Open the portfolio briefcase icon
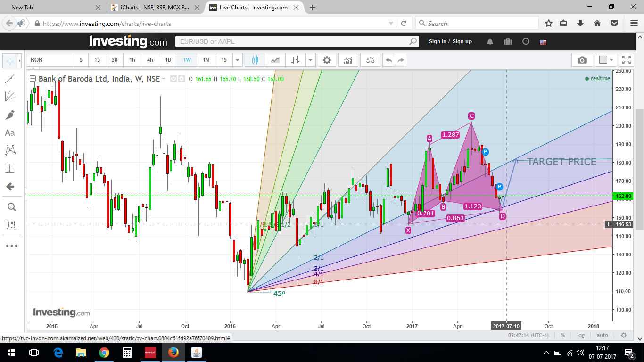This screenshot has width=644, height=362. pyautogui.click(x=508, y=41)
